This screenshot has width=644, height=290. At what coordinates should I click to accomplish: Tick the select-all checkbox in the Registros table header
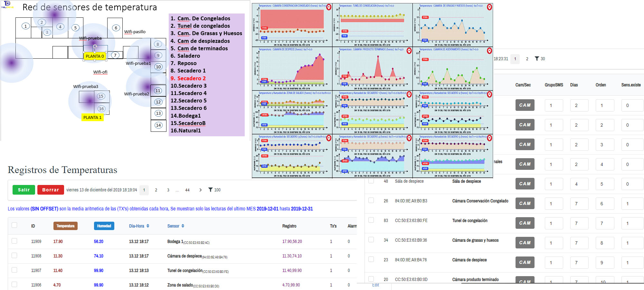pos(14,225)
